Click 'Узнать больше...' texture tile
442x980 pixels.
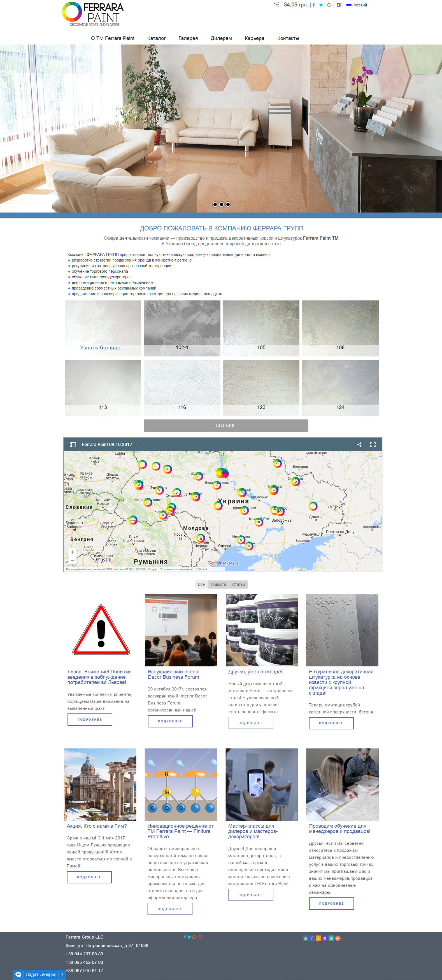(x=103, y=328)
